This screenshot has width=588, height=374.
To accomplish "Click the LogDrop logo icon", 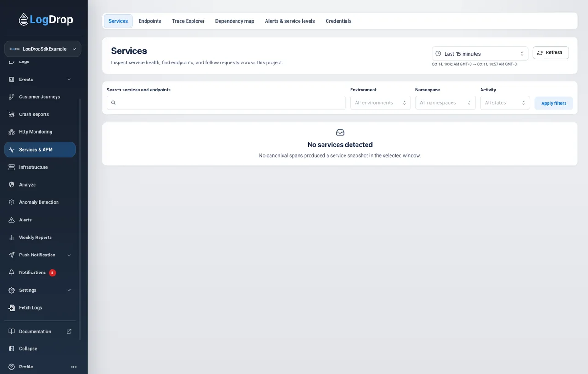I will (x=23, y=20).
